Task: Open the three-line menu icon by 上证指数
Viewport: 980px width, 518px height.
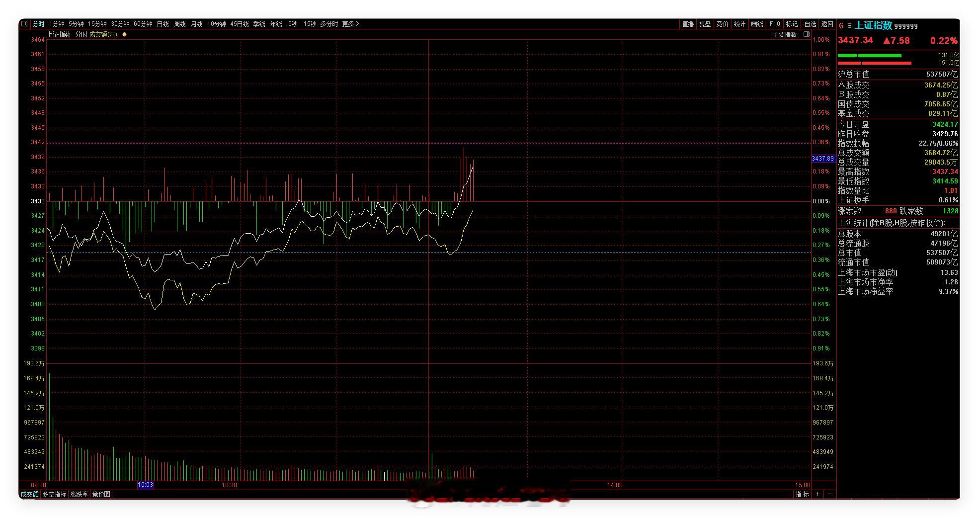Action: [x=849, y=26]
